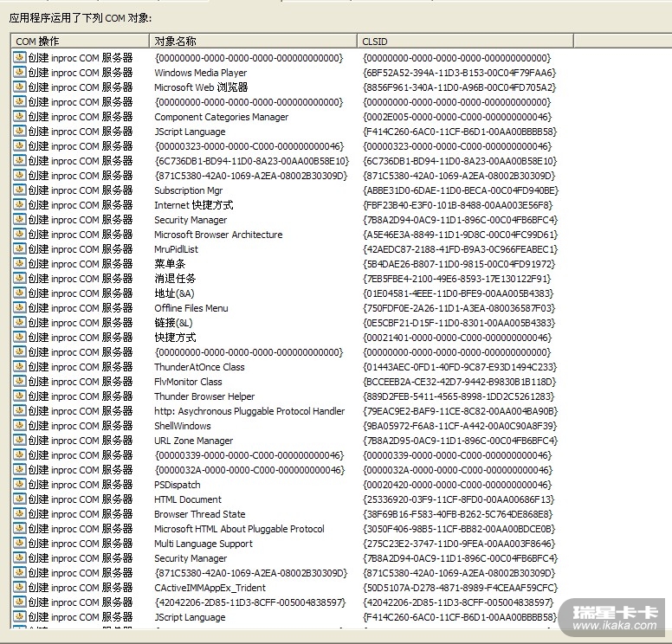Click CLSID {6BF52A52-394A-11D3-B153-00C04F79FAA6}
Viewport: 672px width, 644px height.
click(x=460, y=73)
